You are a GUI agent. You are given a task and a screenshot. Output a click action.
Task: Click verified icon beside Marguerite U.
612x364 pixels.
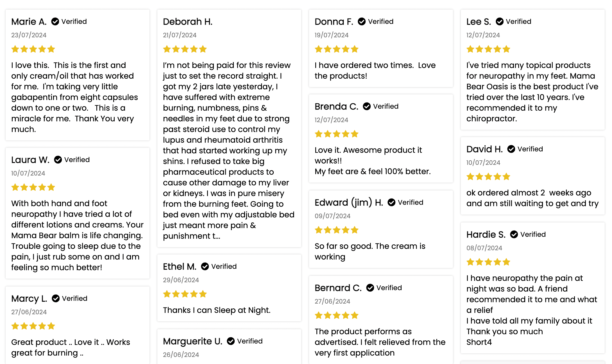pyautogui.click(x=231, y=341)
